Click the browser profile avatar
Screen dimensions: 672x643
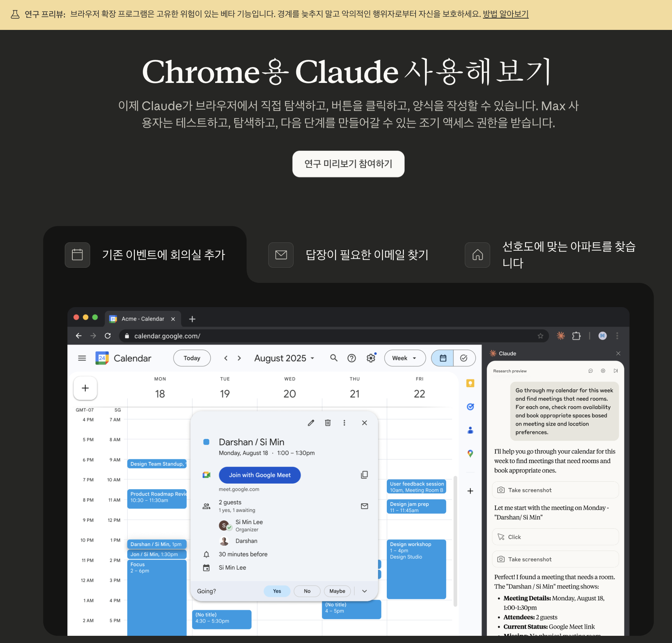(x=602, y=336)
